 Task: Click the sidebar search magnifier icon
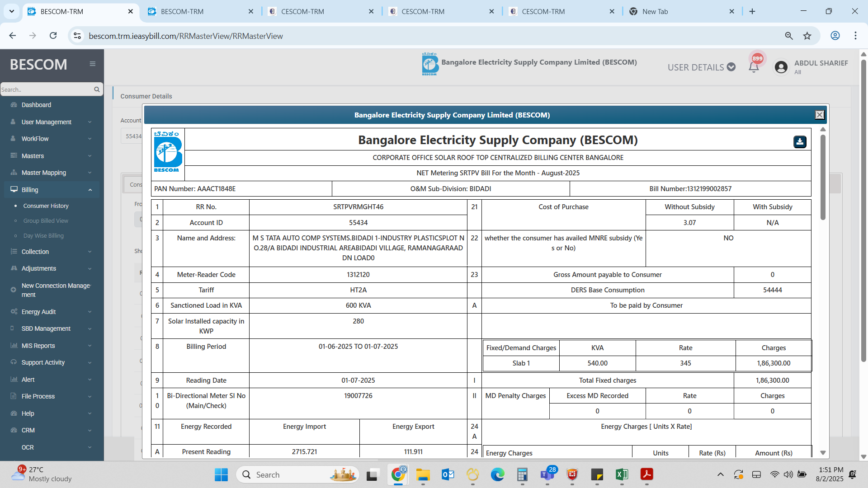click(x=97, y=89)
